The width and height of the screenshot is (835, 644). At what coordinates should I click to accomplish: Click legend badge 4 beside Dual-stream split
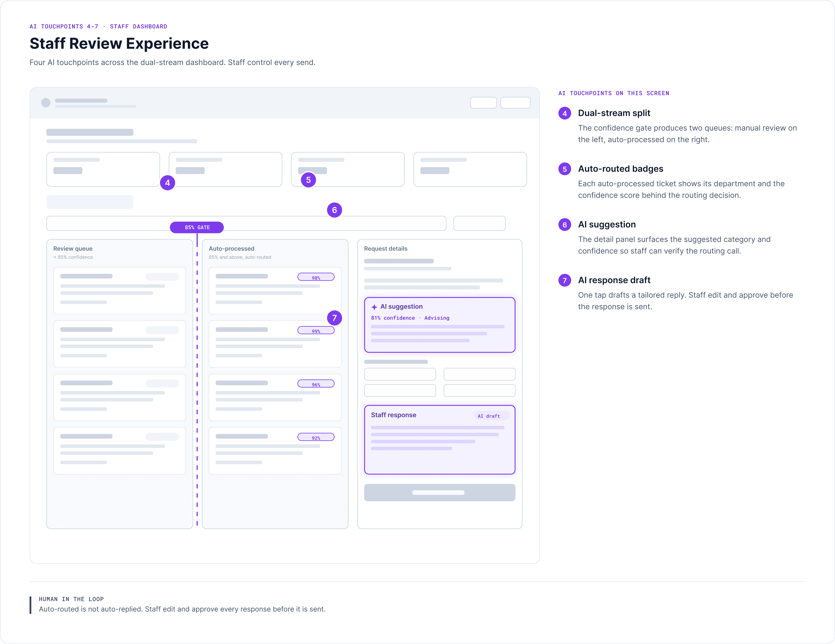(x=565, y=113)
